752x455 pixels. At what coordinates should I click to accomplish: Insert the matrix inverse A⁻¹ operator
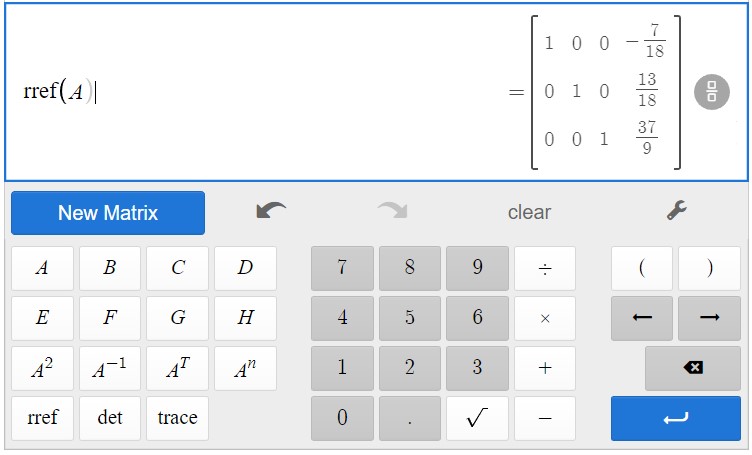click(x=110, y=368)
